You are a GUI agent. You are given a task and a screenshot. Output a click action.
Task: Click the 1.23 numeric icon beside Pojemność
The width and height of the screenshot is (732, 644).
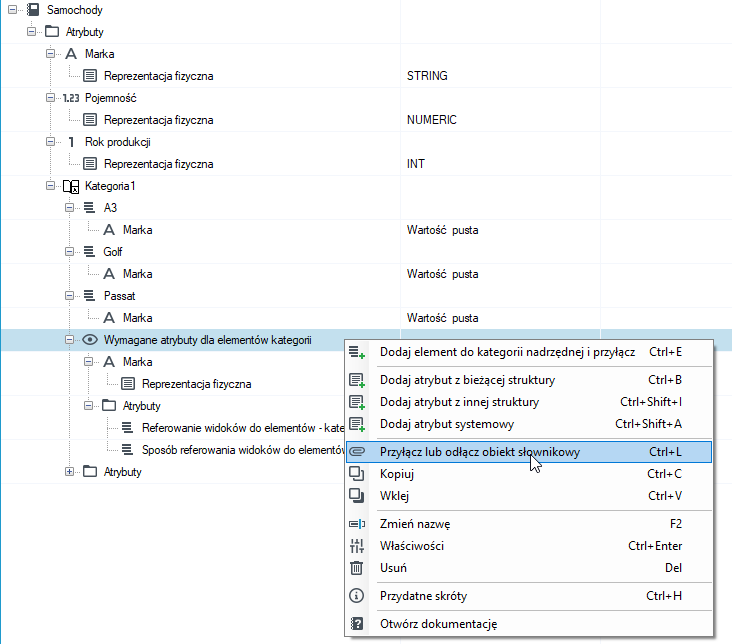pyautogui.click(x=71, y=98)
